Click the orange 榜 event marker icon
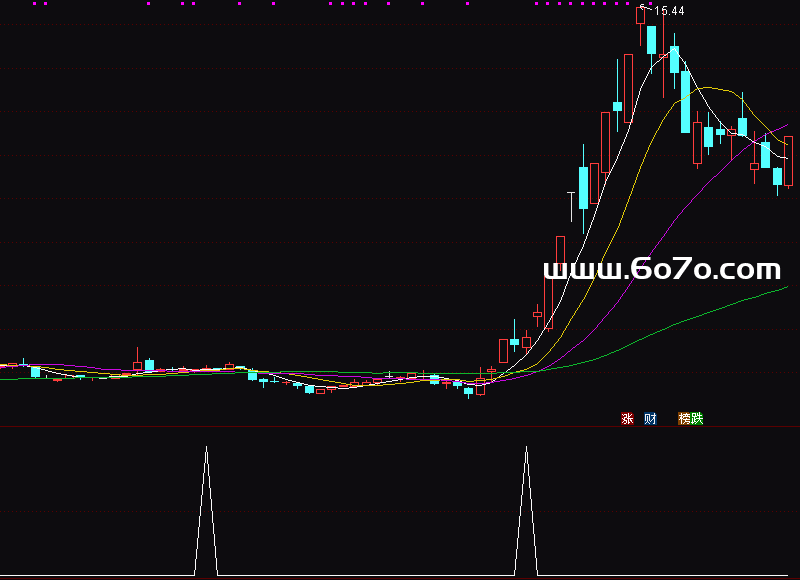The width and height of the screenshot is (800, 580). 685,418
